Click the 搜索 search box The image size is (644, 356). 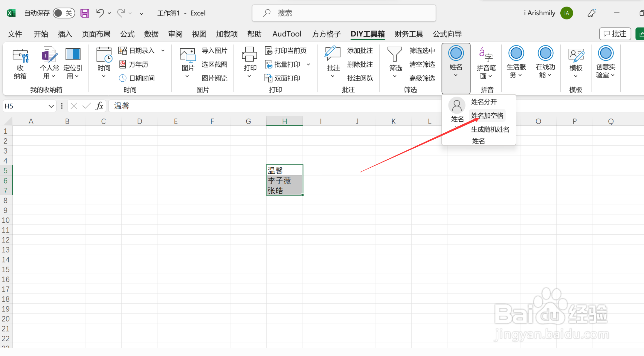point(344,13)
